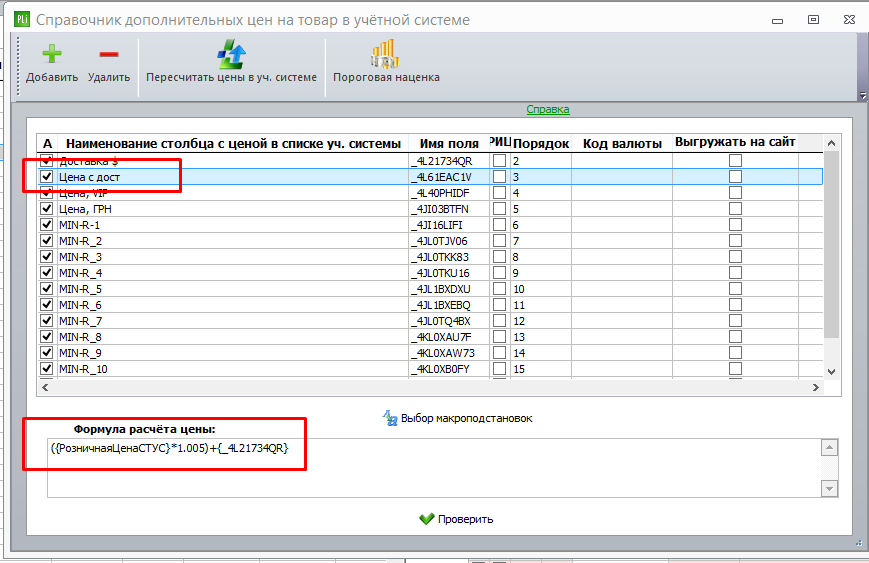Toggle active checkbox for MIN-R_5
Image resolution: width=869 pixels, height=563 pixels.
[47, 289]
